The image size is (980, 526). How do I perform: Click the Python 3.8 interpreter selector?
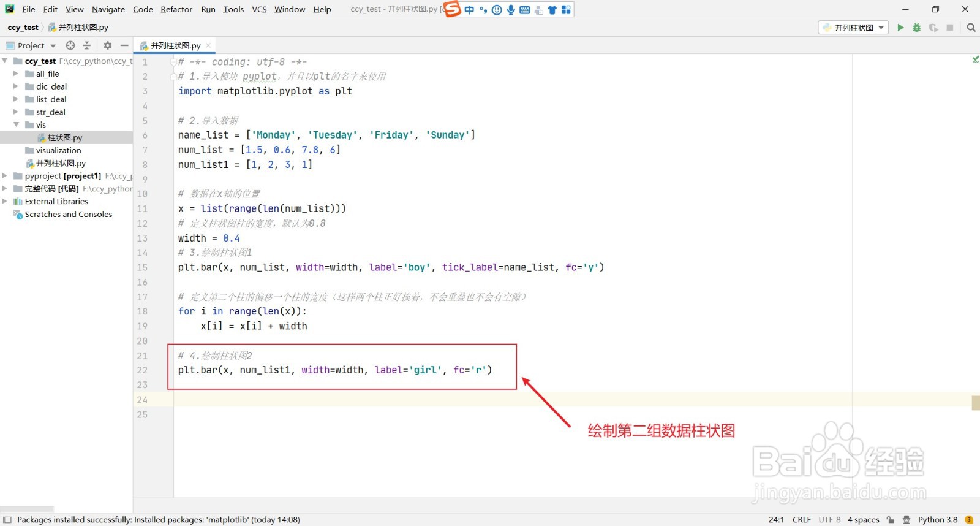(x=938, y=520)
